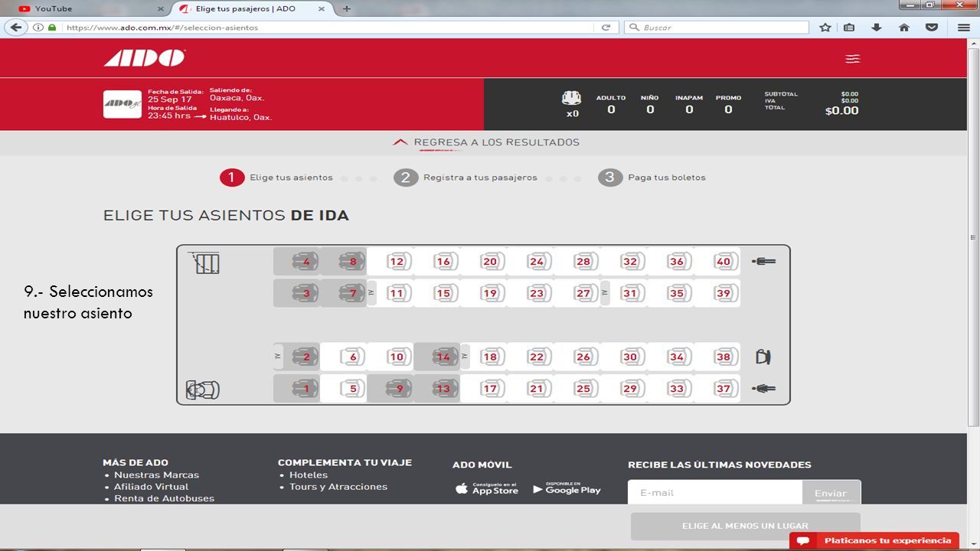The height and width of the screenshot is (551, 980).
Task: Pick seat 35
Action: (x=677, y=293)
